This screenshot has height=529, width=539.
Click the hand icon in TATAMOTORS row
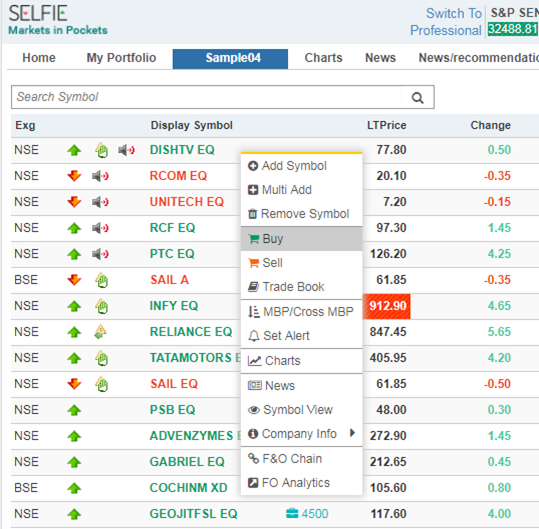point(102,358)
